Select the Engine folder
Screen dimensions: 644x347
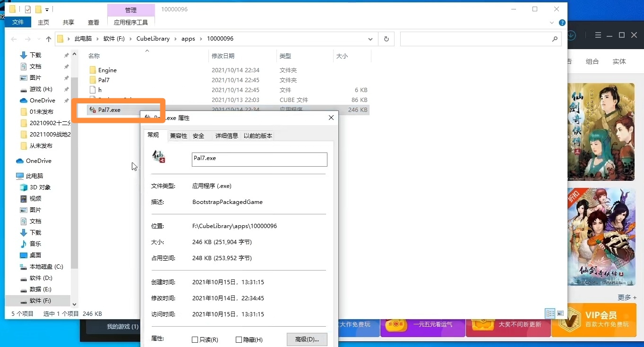pos(107,70)
